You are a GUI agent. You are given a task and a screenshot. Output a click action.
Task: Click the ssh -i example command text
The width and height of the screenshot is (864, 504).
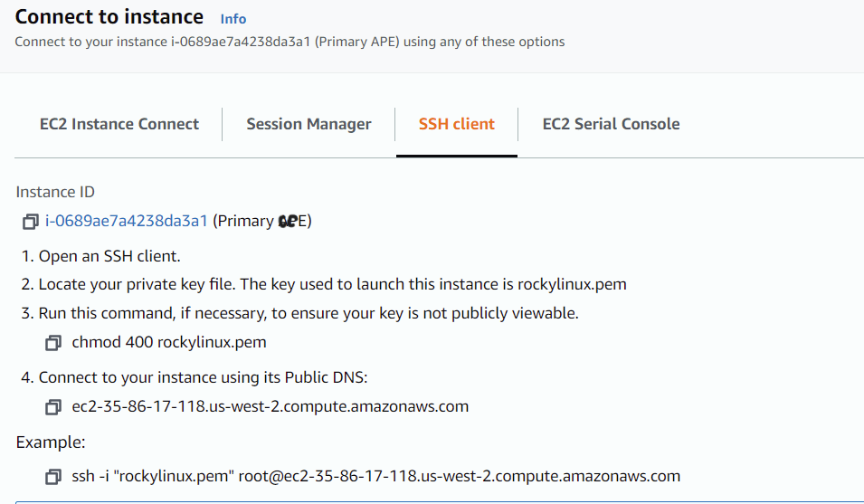(x=375, y=476)
